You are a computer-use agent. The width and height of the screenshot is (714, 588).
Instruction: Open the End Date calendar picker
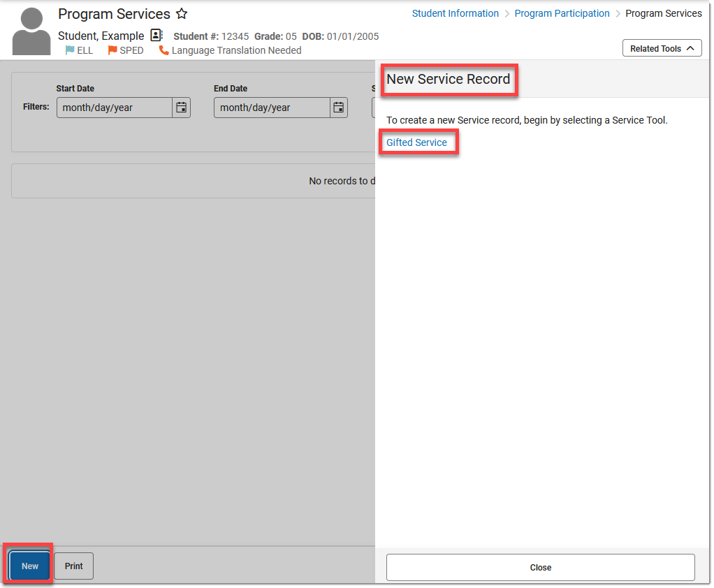338,108
